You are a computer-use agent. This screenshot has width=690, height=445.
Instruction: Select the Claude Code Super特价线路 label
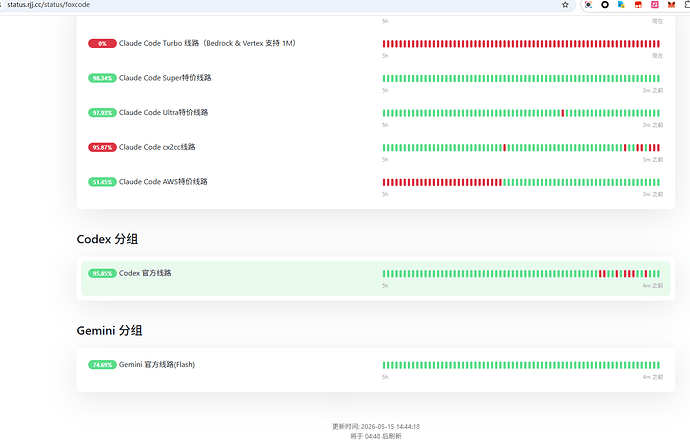(x=165, y=78)
